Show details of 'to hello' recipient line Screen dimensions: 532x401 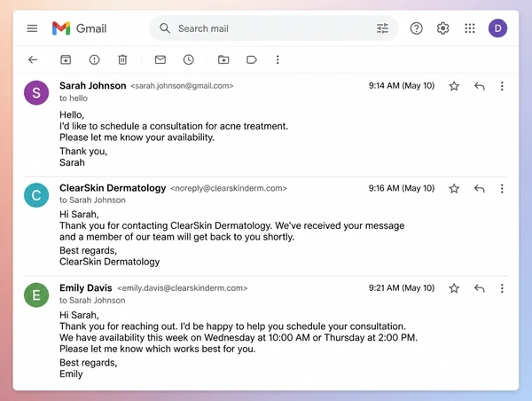74,98
